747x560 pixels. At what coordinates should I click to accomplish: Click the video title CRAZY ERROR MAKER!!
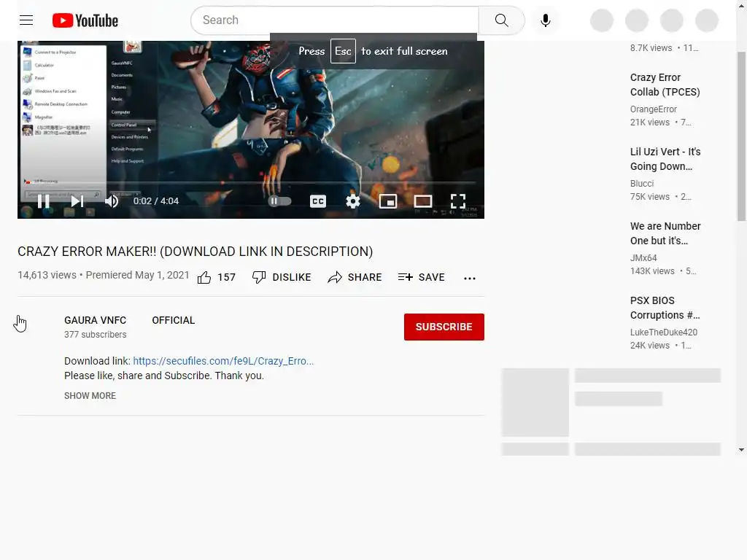(x=196, y=252)
